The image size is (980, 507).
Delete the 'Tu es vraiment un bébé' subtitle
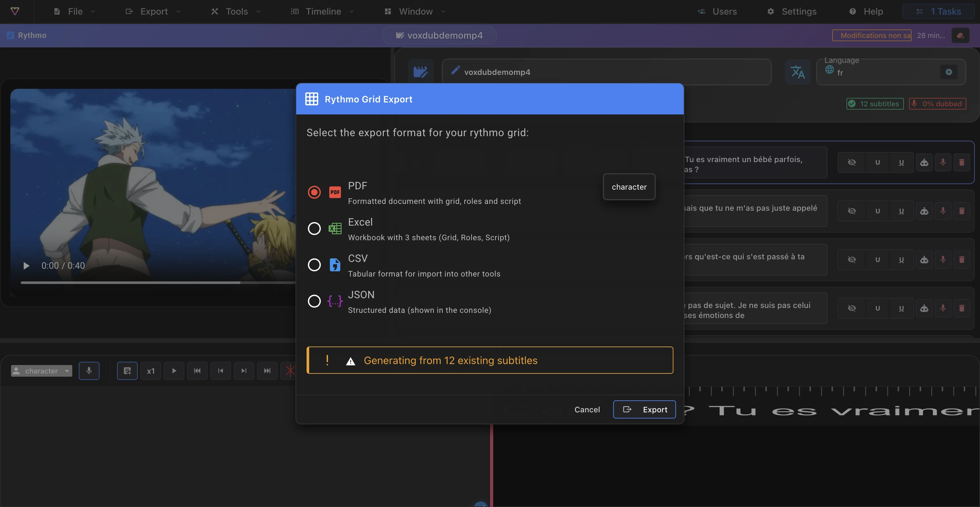[x=962, y=162]
